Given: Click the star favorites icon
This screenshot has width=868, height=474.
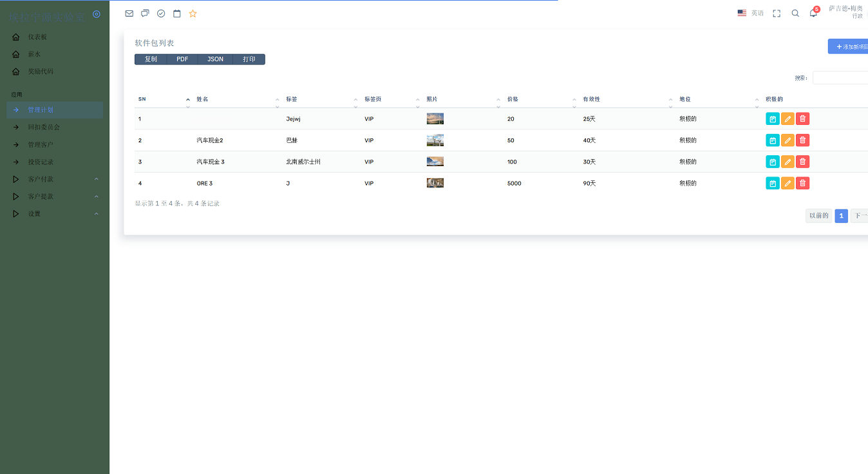Looking at the screenshot, I should (x=193, y=14).
